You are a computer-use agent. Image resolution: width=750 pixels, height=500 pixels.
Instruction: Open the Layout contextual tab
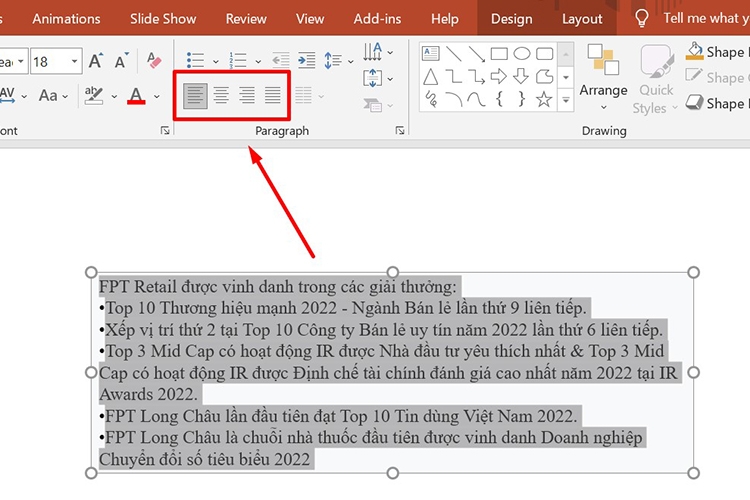point(582,19)
